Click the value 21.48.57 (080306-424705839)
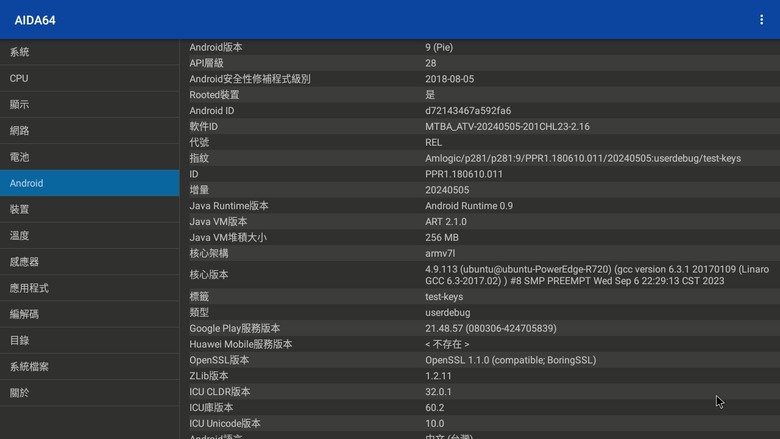Screen dimensions: 780x439 pyautogui.click(x=491, y=329)
